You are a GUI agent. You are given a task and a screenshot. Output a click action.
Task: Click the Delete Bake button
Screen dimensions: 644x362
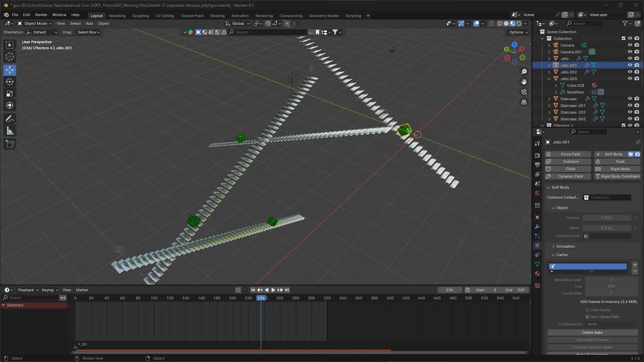point(592,333)
